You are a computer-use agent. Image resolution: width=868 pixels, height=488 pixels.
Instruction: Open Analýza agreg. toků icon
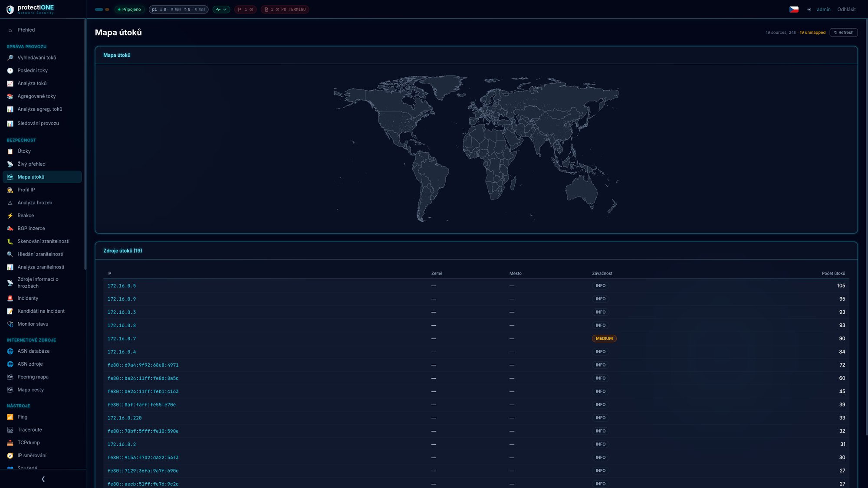click(x=10, y=109)
